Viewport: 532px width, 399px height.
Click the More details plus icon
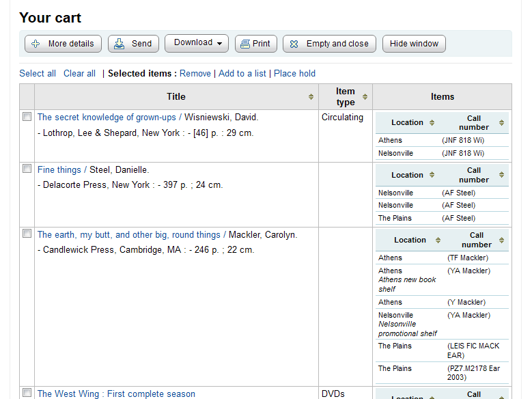36,44
